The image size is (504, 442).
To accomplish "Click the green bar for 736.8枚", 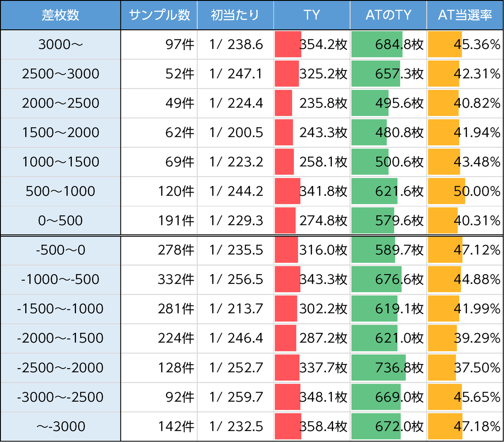I will pos(378,368).
